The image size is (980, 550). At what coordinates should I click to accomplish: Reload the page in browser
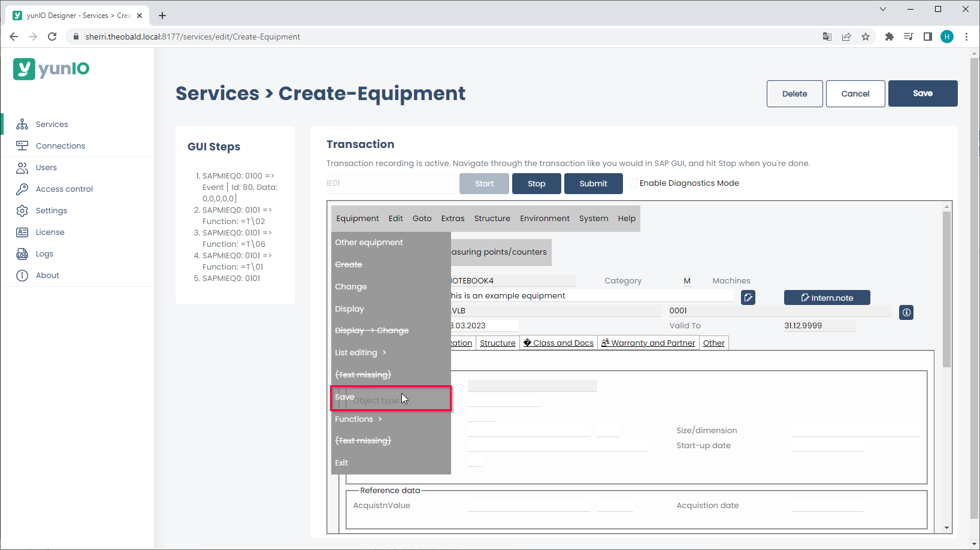click(52, 37)
